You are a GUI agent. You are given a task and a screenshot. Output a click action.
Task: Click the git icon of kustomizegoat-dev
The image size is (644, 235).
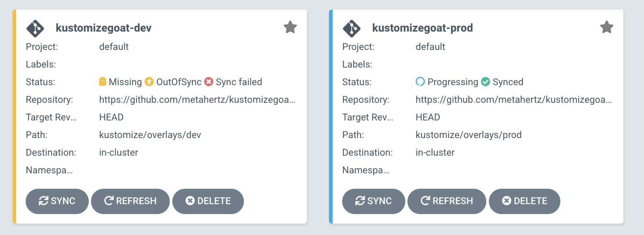(35, 28)
